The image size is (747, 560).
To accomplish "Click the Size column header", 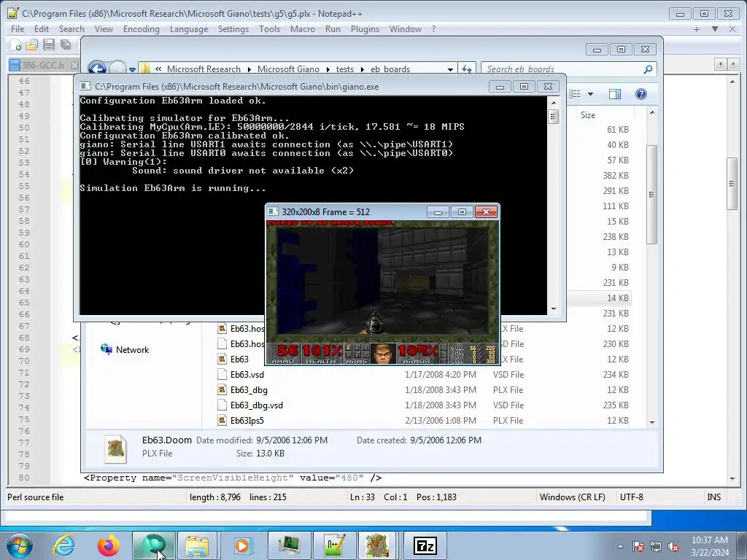I will 588,115.
